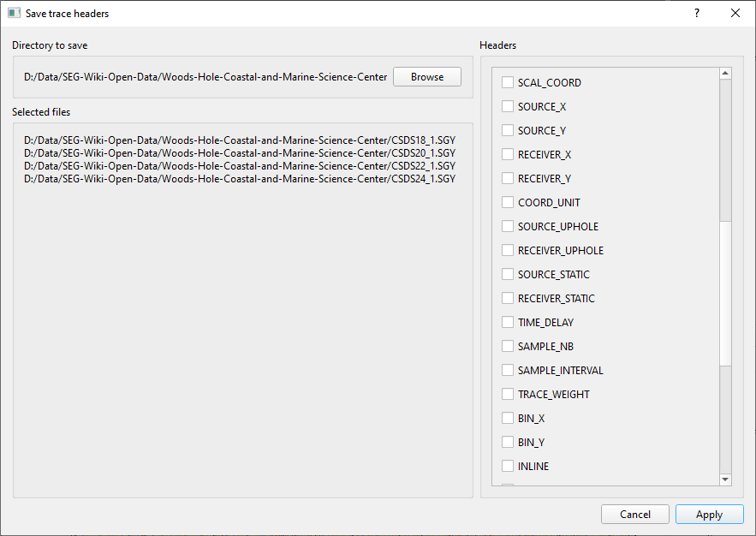Check the INLINE header checkbox
Viewport: 756px width, 536px height.
508,467
